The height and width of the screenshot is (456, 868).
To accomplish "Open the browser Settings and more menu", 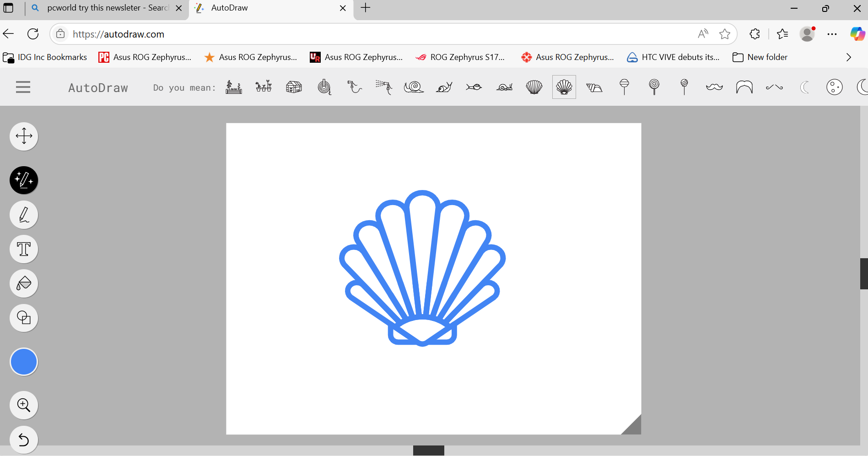I will click(x=832, y=34).
